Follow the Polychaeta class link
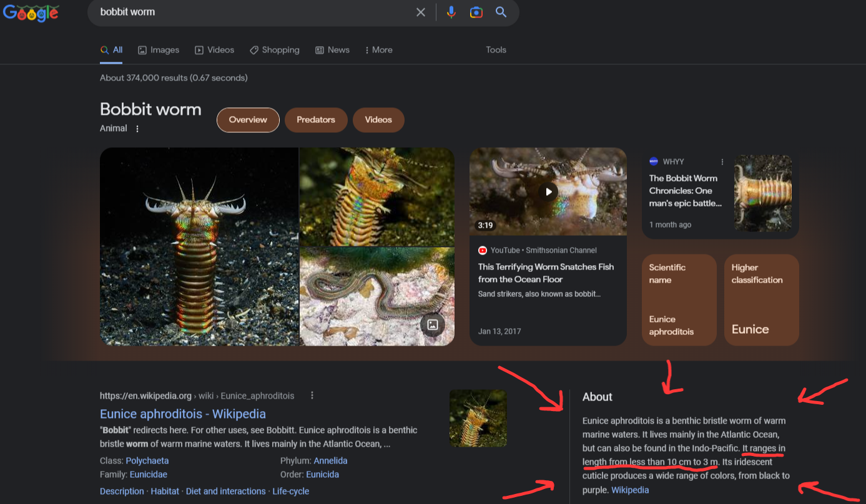This screenshot has height=504, width=866. pyautogui.click(x=147, y=461)
